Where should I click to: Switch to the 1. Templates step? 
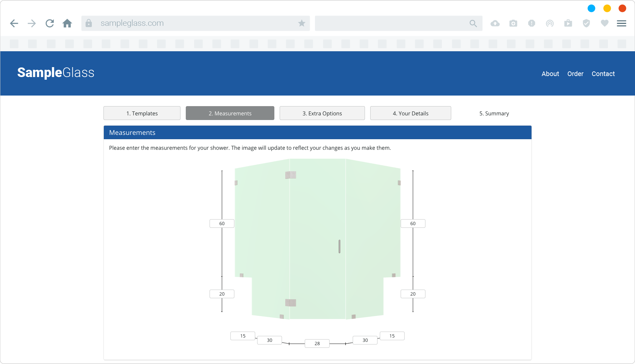[x=142, y=113]
